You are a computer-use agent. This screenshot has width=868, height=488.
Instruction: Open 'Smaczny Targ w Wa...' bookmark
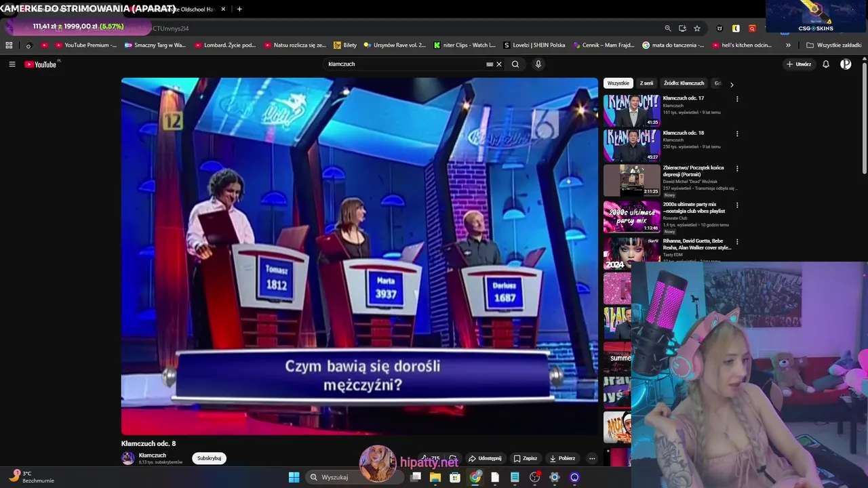[x=155, y=45]
